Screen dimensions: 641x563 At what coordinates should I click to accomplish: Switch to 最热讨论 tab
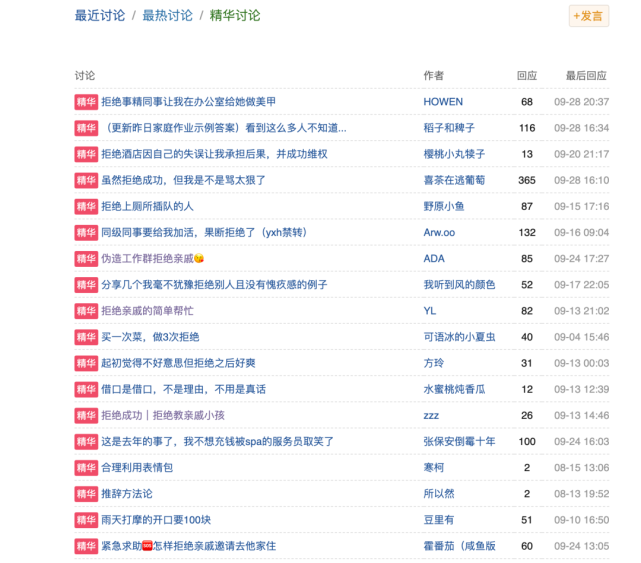(167, 16)
